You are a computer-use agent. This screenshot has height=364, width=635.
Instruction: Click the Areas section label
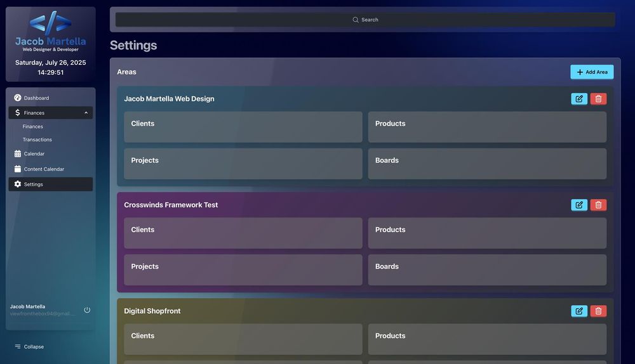[x=127, y=72]
